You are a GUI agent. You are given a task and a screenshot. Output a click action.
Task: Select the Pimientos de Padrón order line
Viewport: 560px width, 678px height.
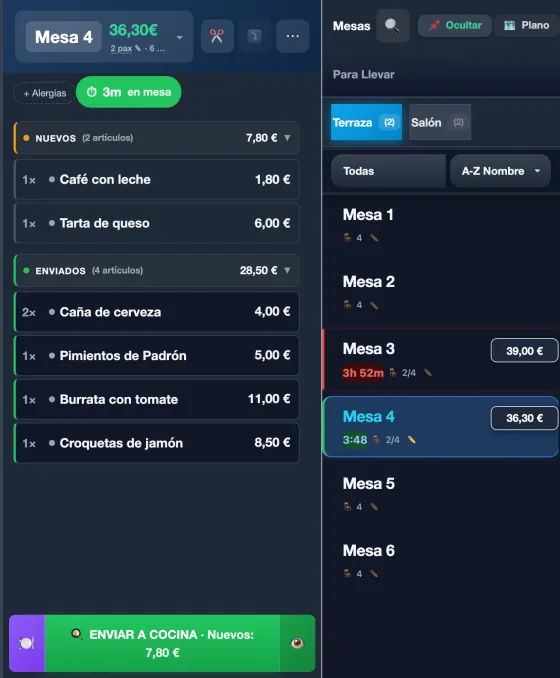pyautogui.click(x=157, y=355)
